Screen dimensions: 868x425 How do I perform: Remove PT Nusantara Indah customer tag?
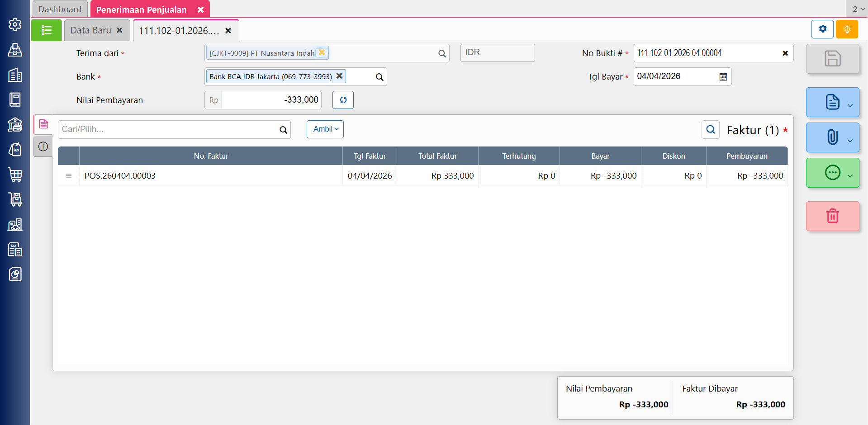pos(322,52)
